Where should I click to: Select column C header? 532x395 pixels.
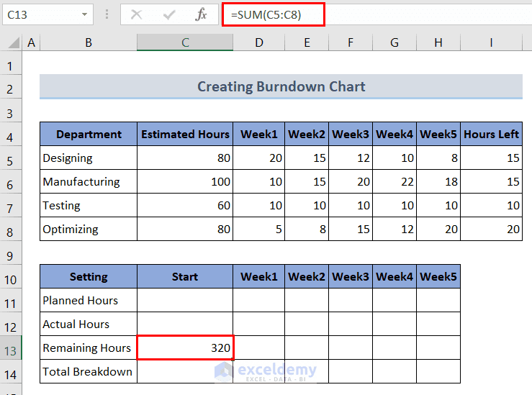click(185, 42)
